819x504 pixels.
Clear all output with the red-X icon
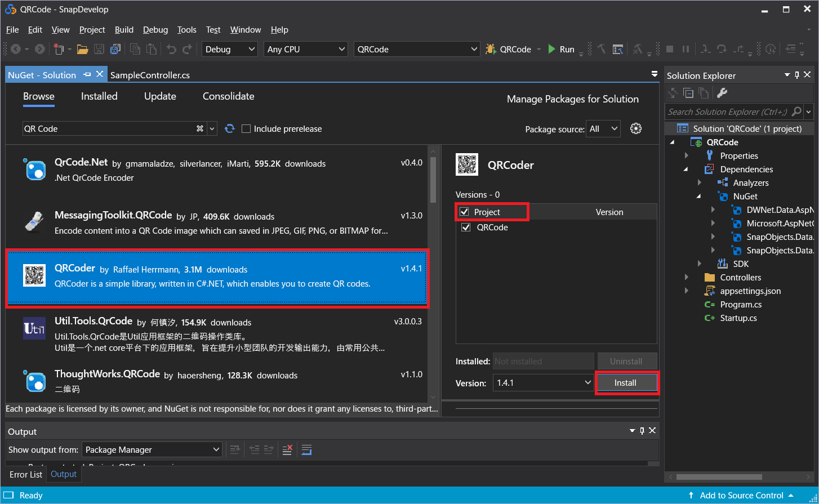(287, 449)
